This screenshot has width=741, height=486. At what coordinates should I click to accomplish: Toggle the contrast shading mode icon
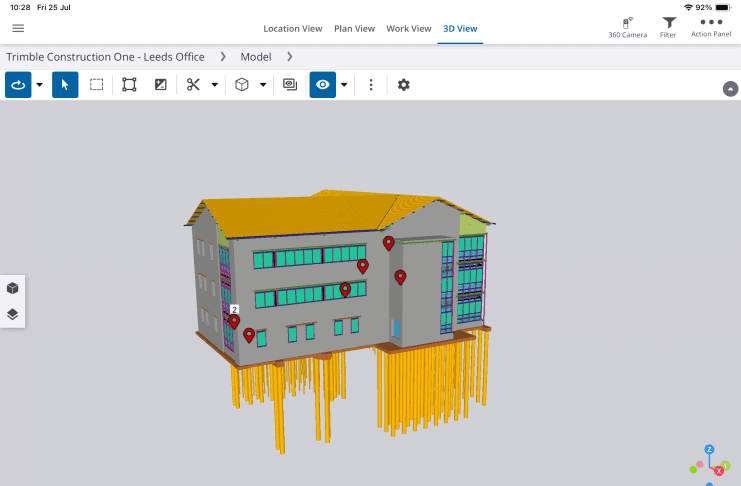[x=160, y=85]
